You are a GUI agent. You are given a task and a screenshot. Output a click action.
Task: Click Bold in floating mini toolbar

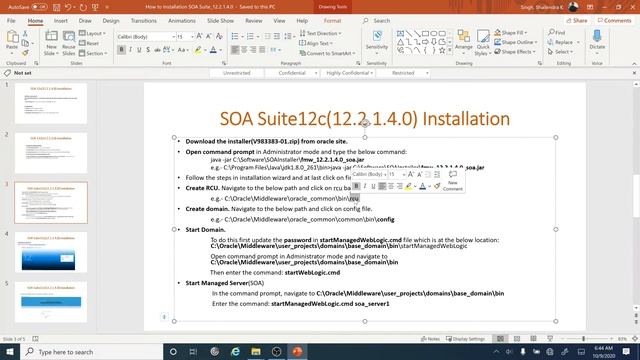(356, 186)
